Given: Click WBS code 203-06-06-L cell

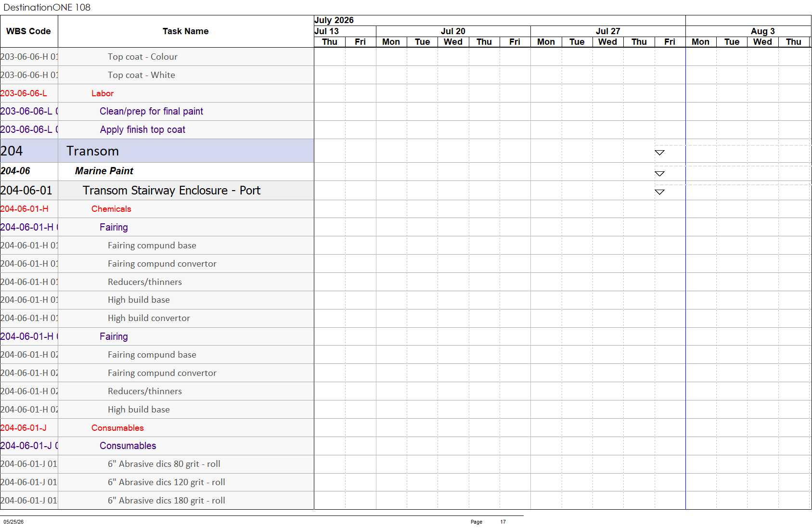Looking at the screenshot, I should coord(29,93).
